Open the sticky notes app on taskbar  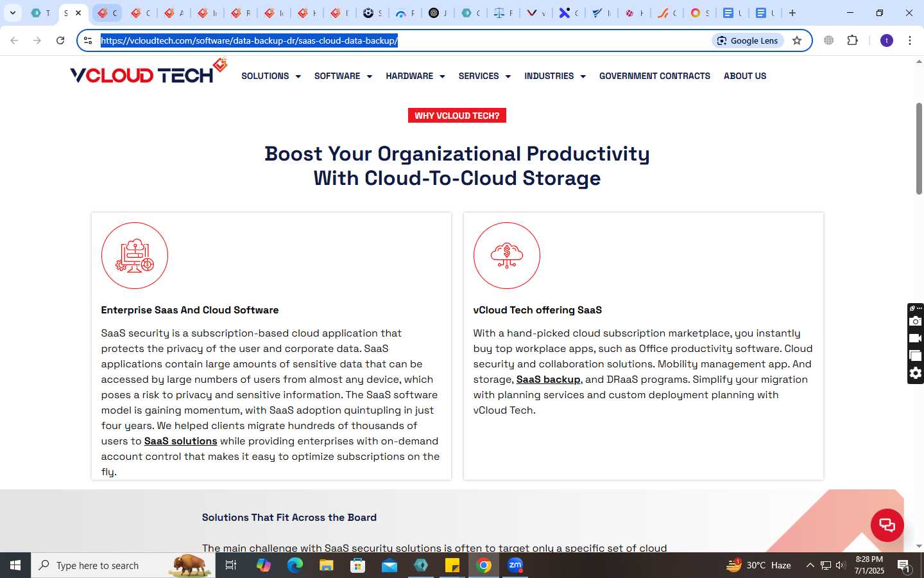(x=452, y=565)
